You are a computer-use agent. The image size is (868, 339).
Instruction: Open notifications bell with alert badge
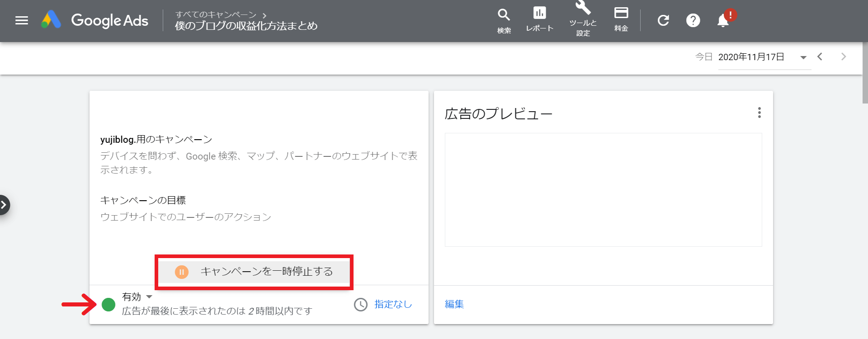(x=723, y=20)
